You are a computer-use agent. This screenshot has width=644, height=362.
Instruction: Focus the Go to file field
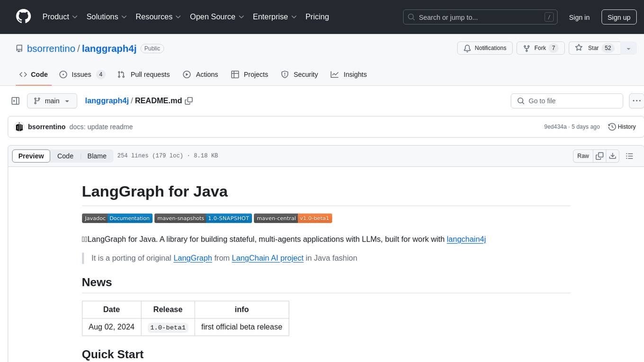[567, 101]
